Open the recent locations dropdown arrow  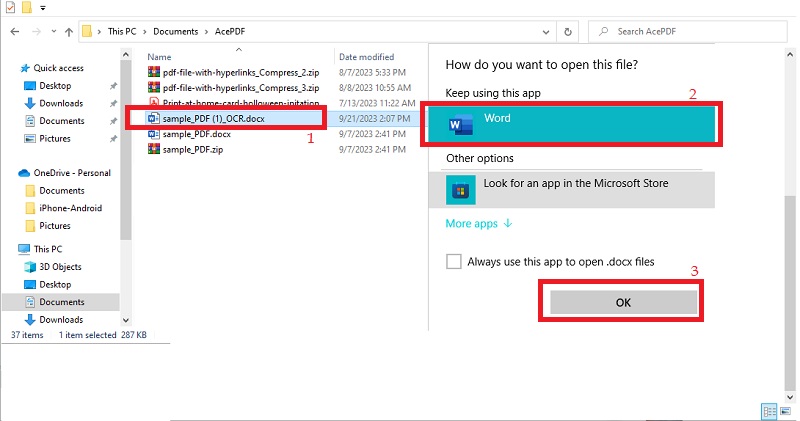54,32
